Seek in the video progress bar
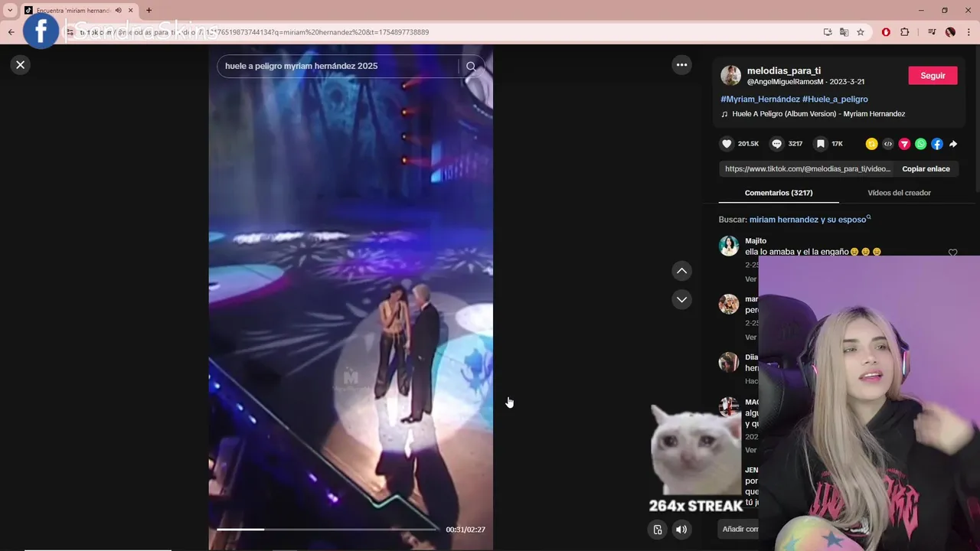This screenshot has height=551, width=980. (328, 529)
